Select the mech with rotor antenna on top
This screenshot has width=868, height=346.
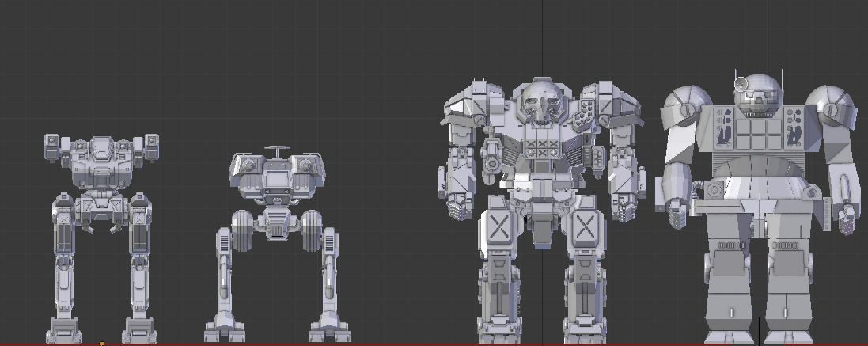pyautogui.click(x=277, y=244)
